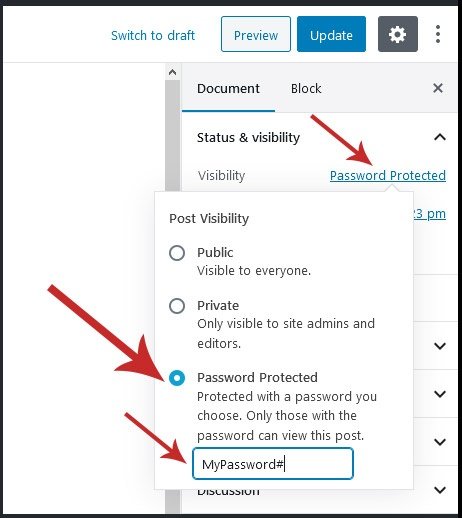Expand the first collapsed panel below Status

pos(440,346)
